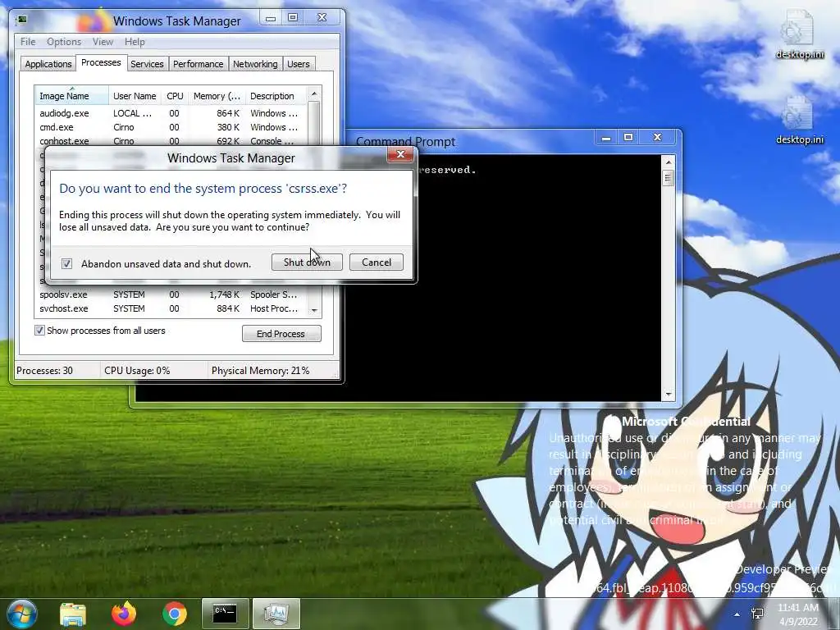Select the audiodg.exe process row

pyautogui.click(x=171, y=113)
